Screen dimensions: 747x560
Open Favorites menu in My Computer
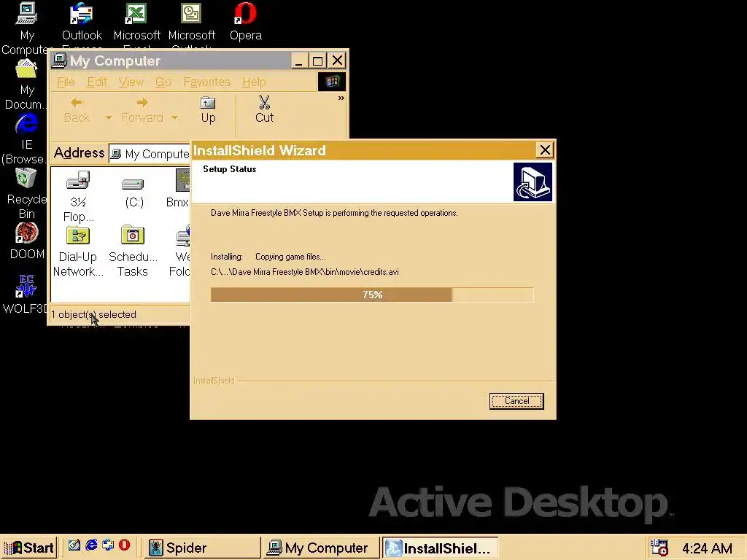point(206,82)
